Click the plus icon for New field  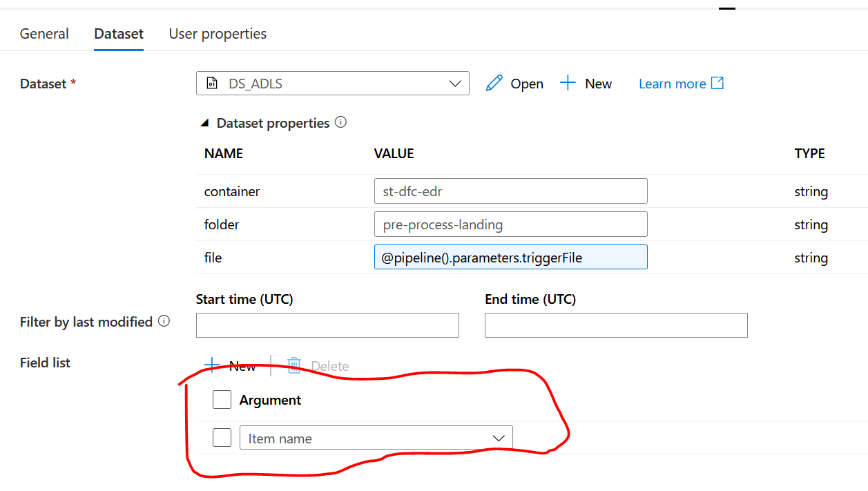point(212,365)
